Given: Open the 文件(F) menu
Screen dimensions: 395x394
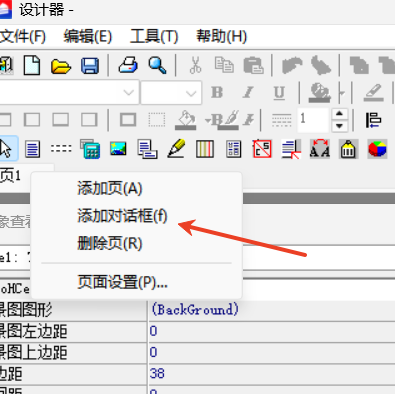Looking at the screenshot, I should (x=23, y=36).
